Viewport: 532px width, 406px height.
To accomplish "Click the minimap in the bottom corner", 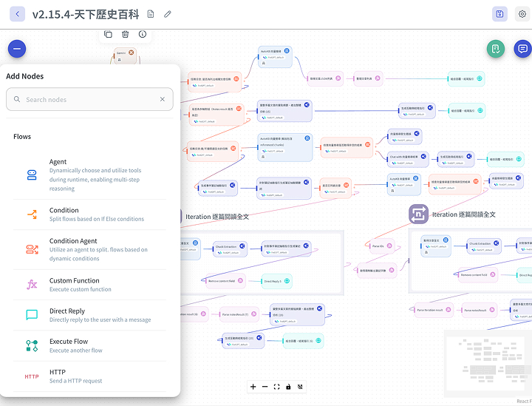I will [x=488, y=363].
